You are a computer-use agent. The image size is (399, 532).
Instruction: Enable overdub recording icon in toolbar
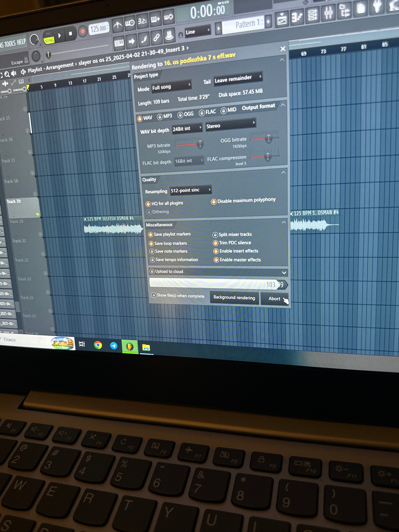[x=155, y=19]
